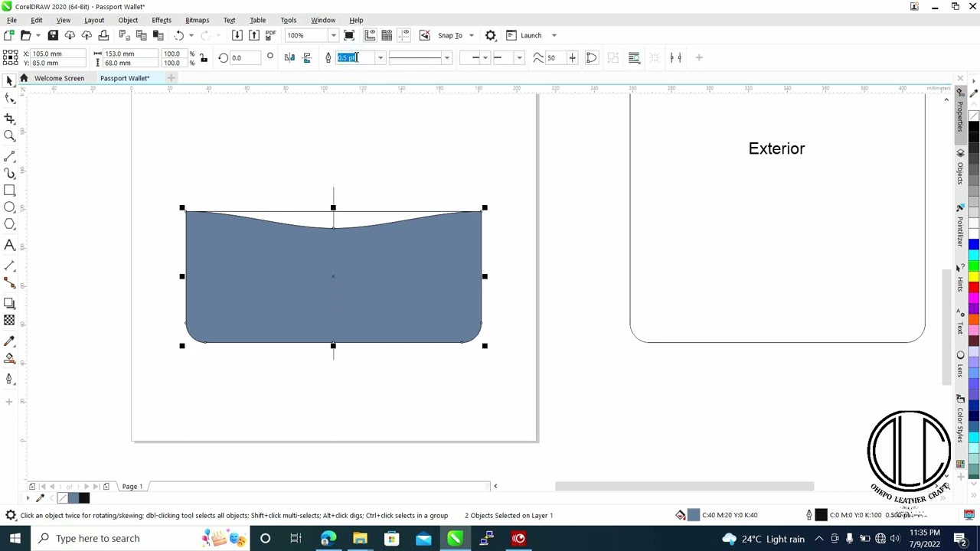Select the Text tool

[9, 245]
